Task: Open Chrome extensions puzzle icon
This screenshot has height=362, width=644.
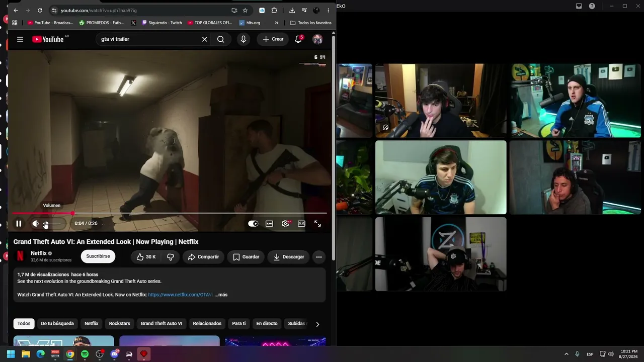Action: click(x=274, y=10)
